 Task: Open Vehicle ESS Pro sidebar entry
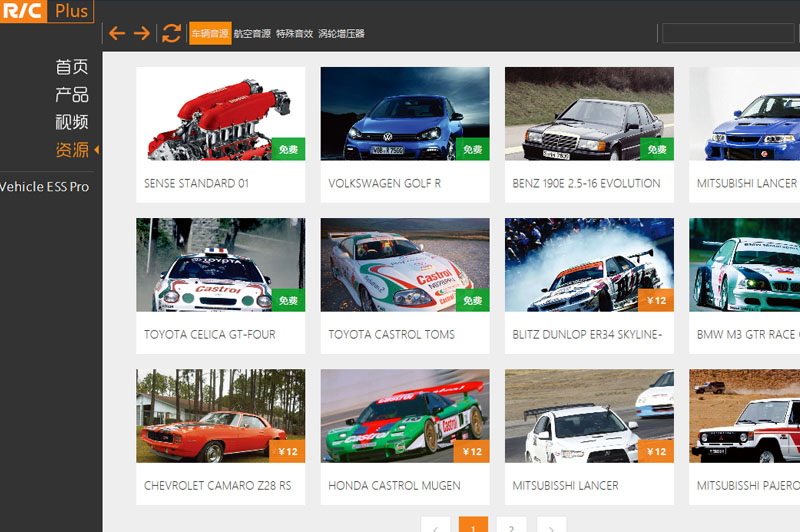[x=44, y=187]
